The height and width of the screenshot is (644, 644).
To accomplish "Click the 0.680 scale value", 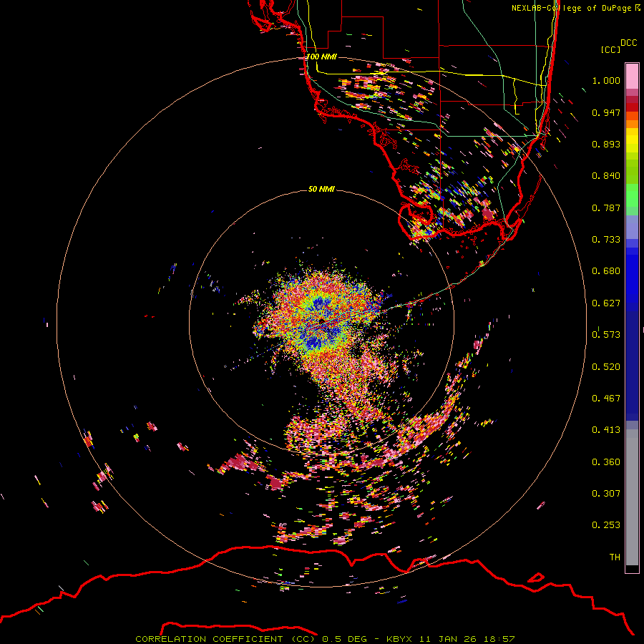I will pyautogui.click(x=606, y=271).
